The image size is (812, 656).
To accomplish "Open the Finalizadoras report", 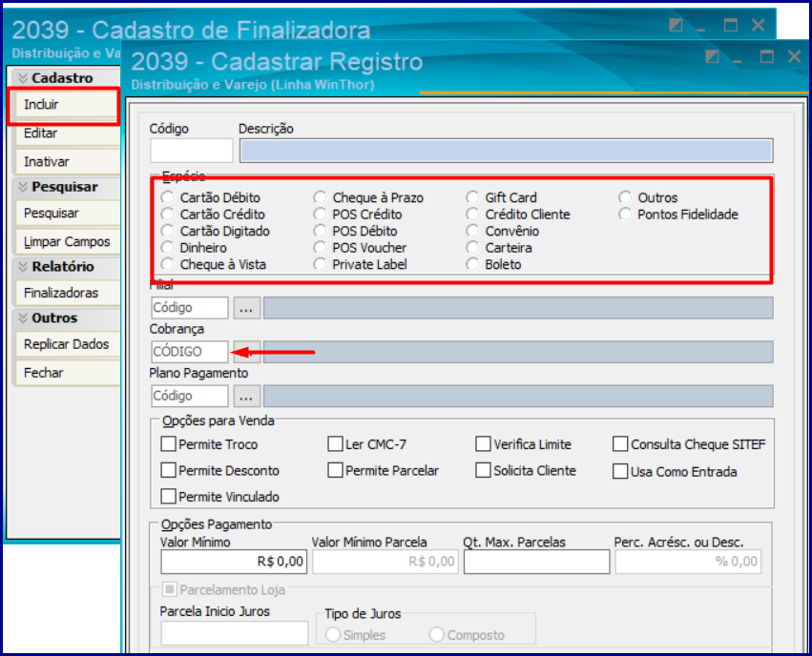I will click(68, 293).
